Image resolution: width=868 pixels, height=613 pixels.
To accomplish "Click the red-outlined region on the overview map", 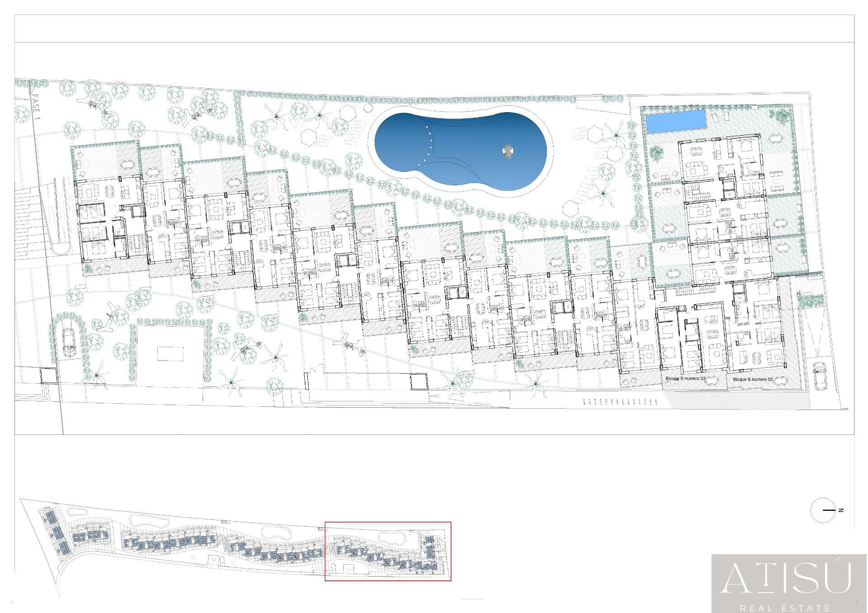I will 388,551.
